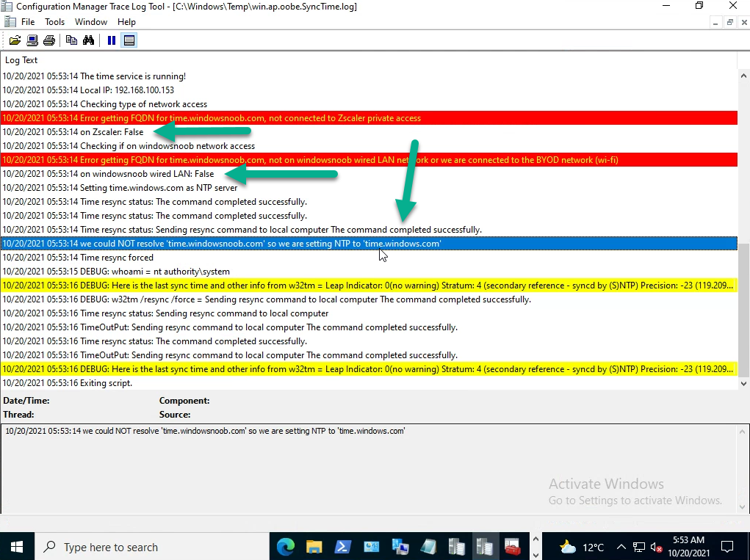Open the 5:53 AM clock and date
Screen dimensions: 750x560
coord(689,547)
